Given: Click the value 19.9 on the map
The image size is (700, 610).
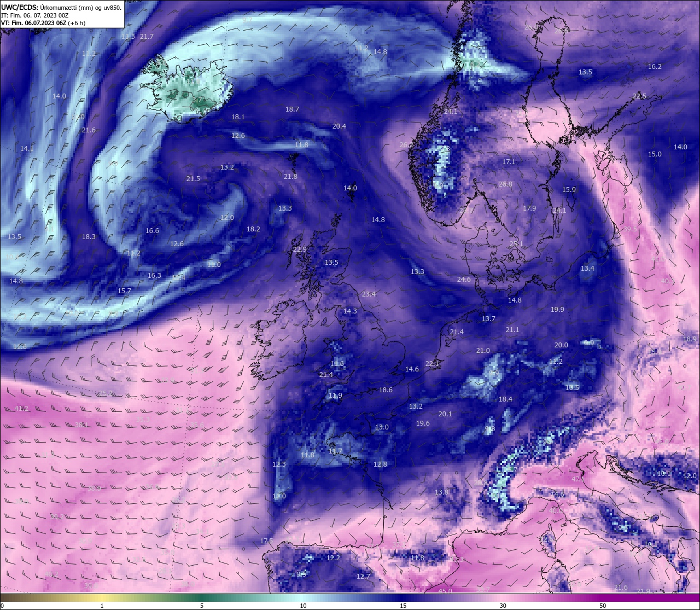Looking at the screenshot, I should point(557,310).
